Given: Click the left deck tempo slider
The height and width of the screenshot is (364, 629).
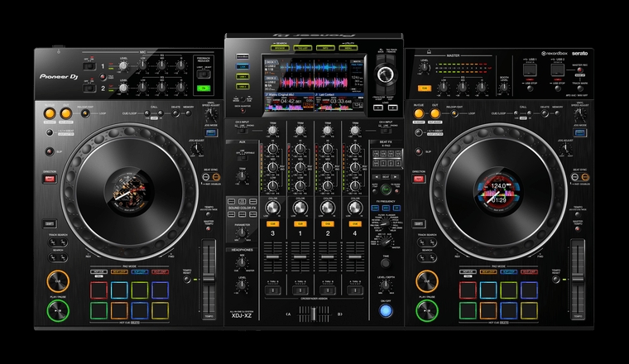Looking at the screenshot, I should (208, 277).
